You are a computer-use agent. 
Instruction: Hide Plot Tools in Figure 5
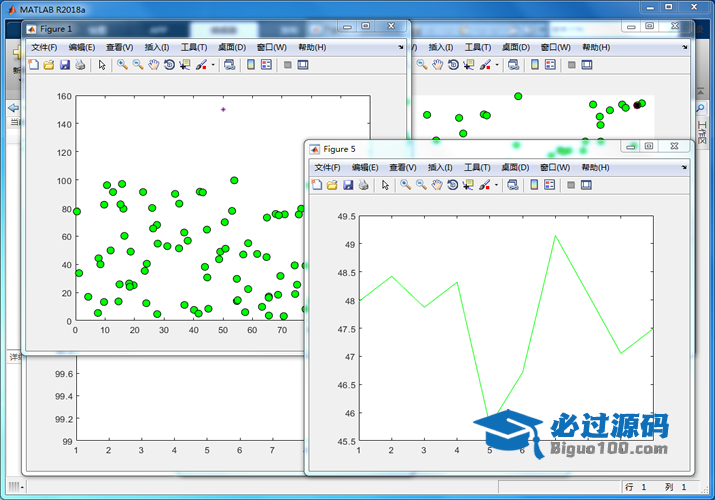pos(571,185)
